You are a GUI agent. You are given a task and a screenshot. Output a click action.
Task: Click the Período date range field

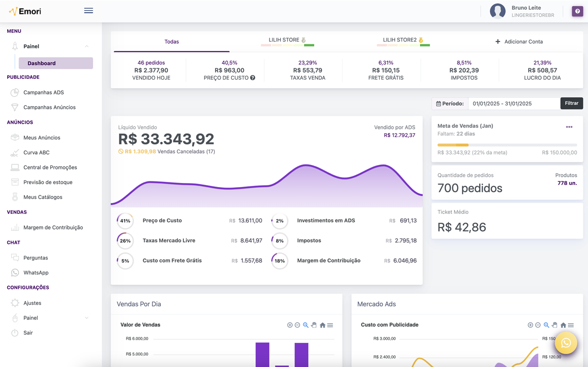point(514,103)
